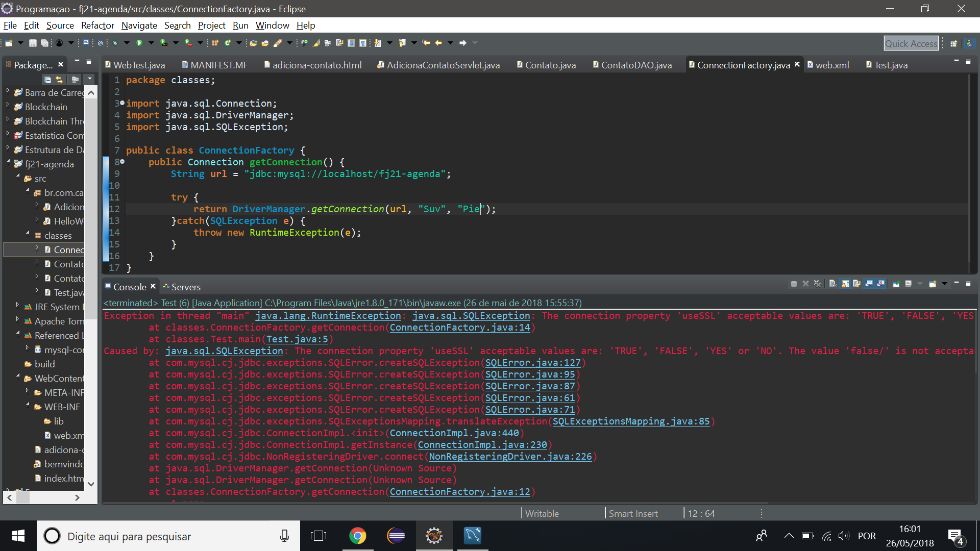Click the New Java Package icon
Viewport: 980px width, 551px height.
(x=215, y=43)
